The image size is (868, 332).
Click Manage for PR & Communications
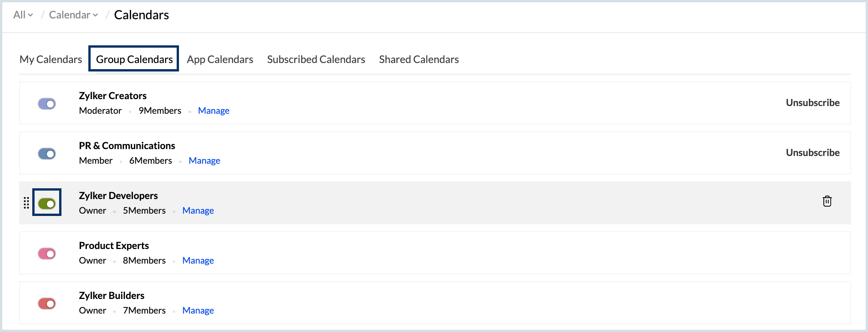pos(204,161)
